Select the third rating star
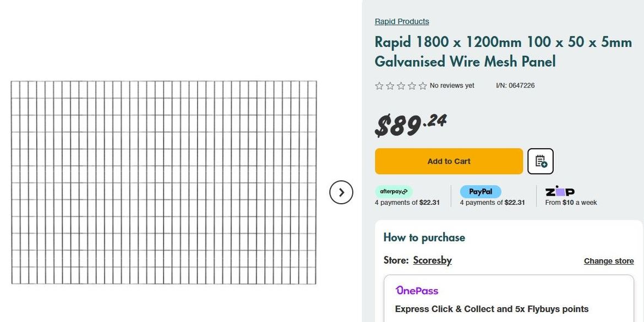Viewport: 644px width, 322px height. [401, 86]
